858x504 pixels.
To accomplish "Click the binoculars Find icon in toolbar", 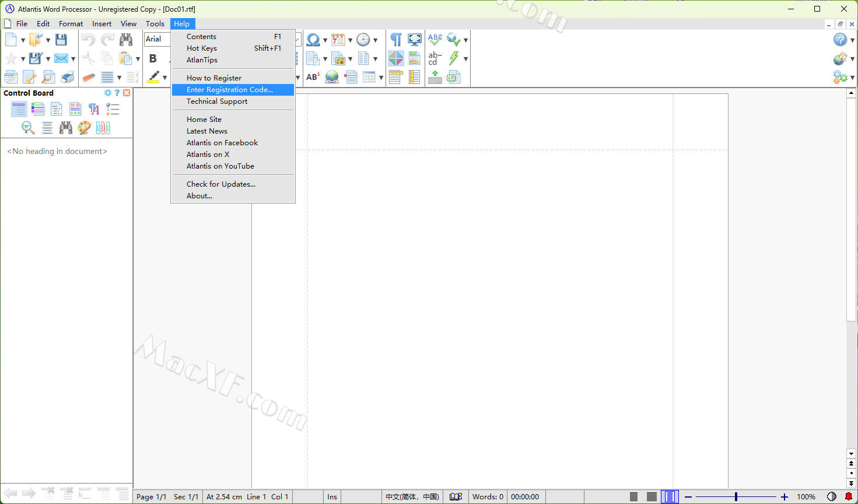I will point(126,40).
